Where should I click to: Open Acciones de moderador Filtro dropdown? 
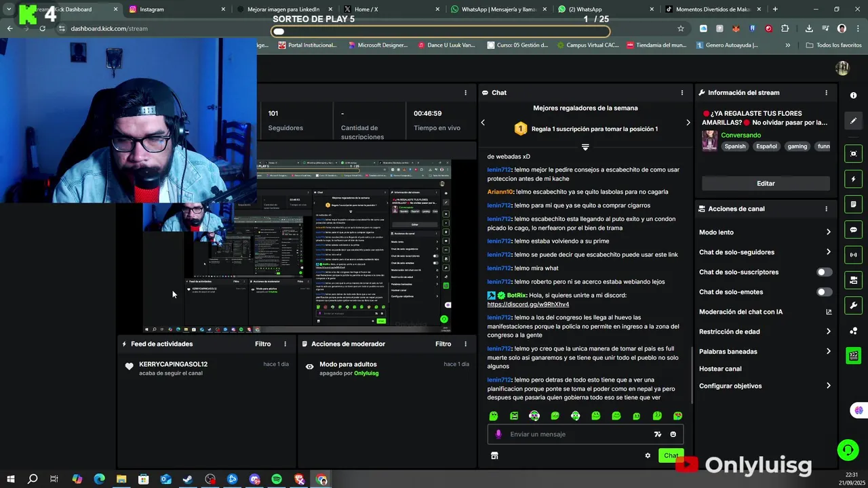(443, 344)
